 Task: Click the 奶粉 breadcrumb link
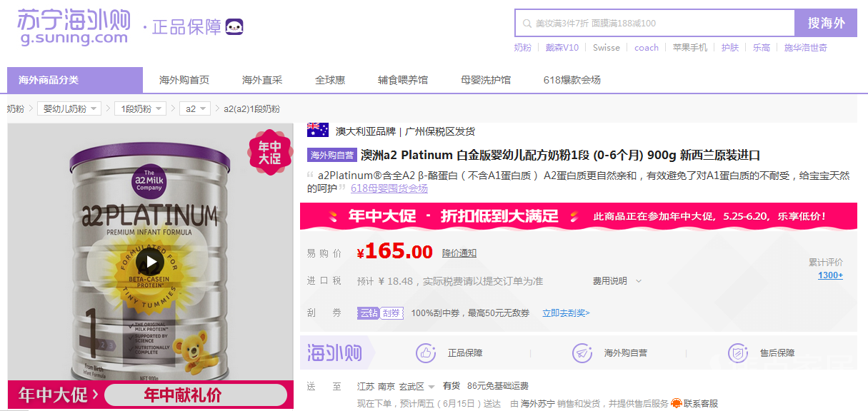coord(16,108)
